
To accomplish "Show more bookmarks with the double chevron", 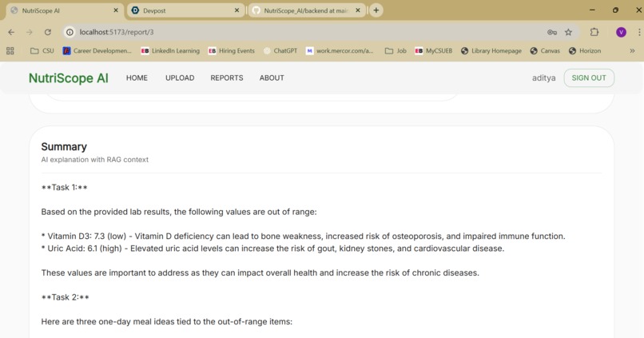I will point(632,51).
